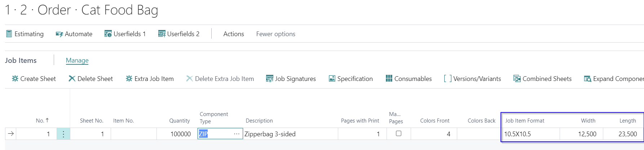This screenshot has height=150, width=644.
Task: Open Component Type lookup ellipsis
Action: 237,134
